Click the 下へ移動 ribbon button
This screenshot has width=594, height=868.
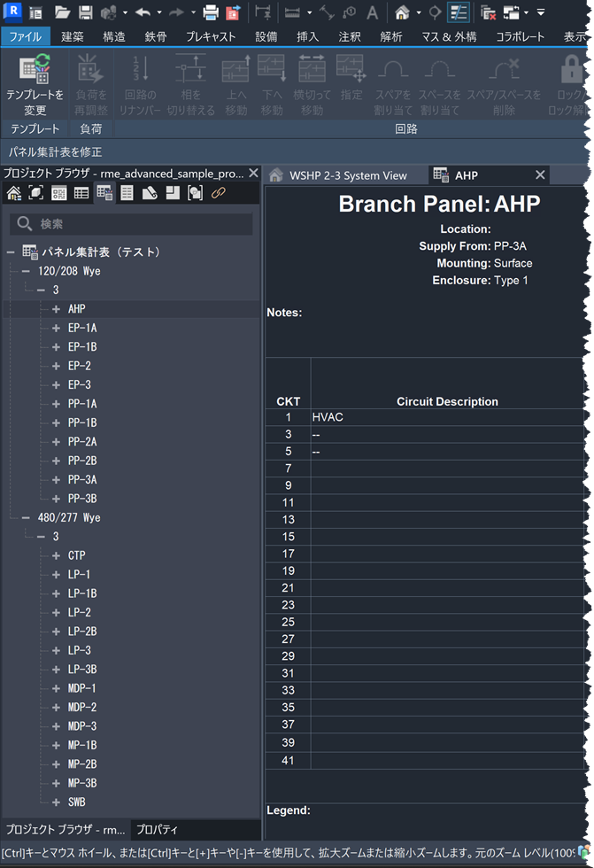272,84
